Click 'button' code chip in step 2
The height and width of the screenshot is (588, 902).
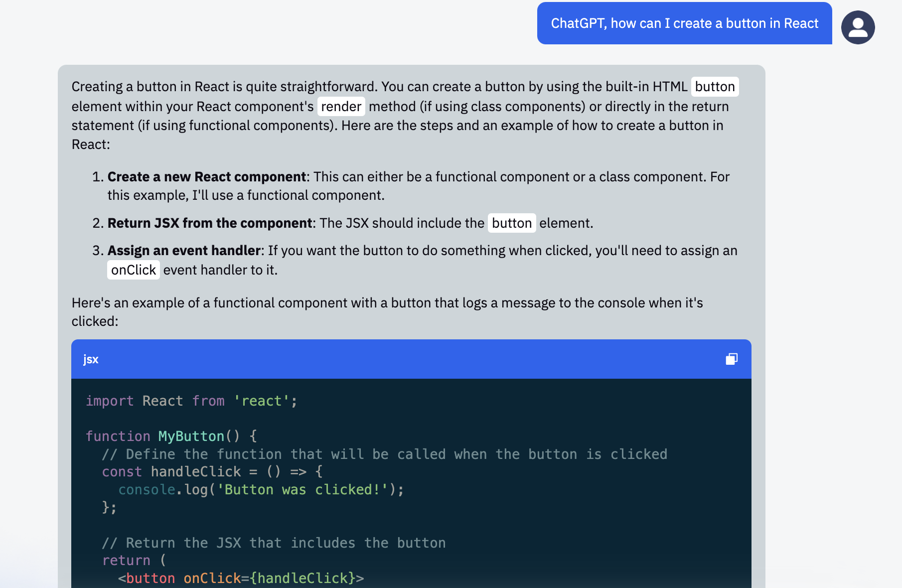point(511,223)
